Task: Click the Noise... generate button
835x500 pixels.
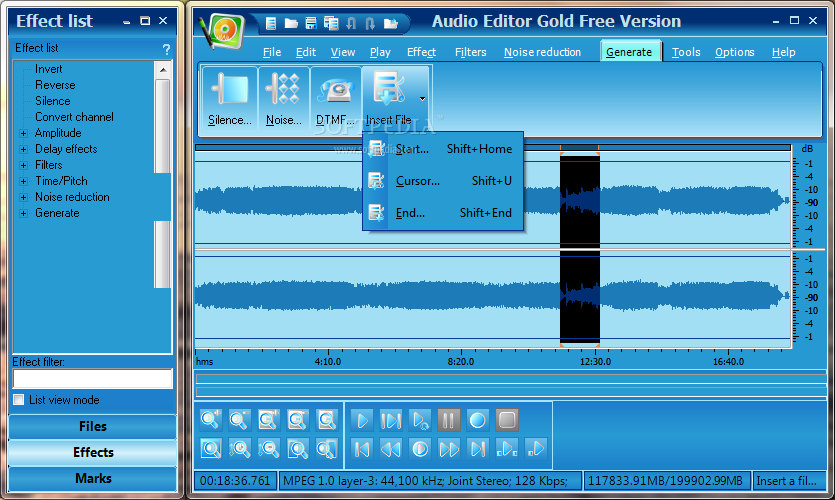Action: point(283,100)
